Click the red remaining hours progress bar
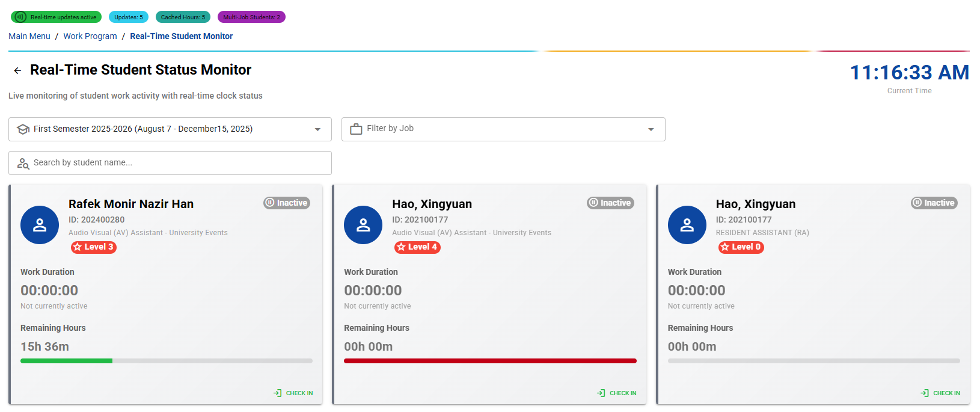 (x=490, y=361)
